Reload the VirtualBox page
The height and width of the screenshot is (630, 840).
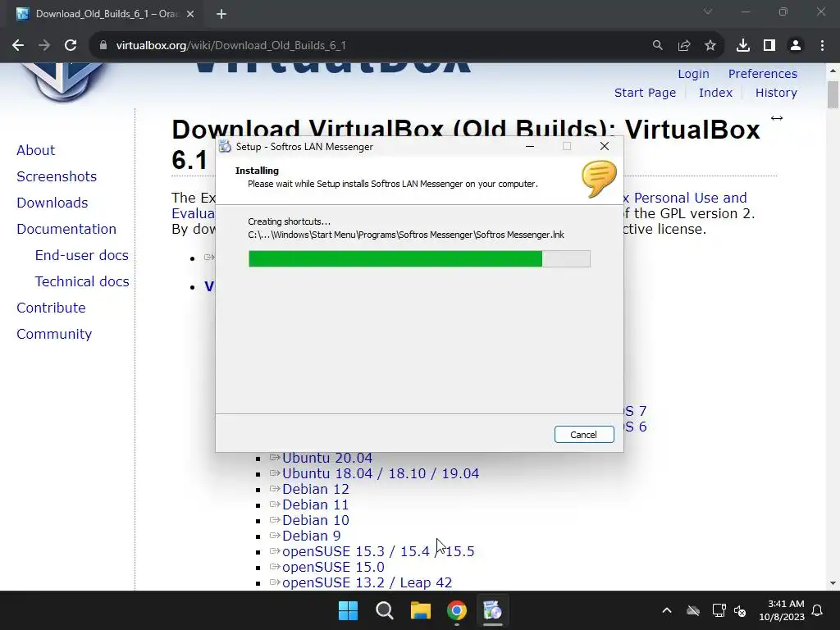tap(71, 46)
